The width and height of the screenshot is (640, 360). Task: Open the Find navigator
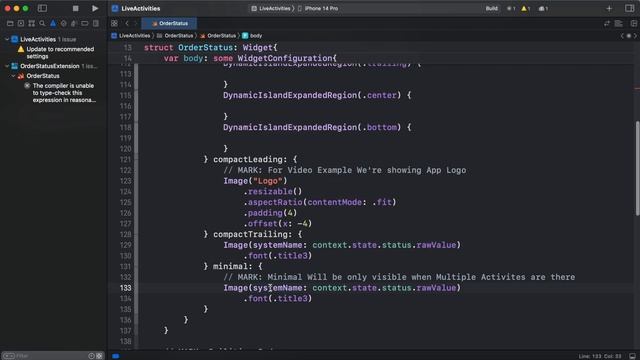(x=42, y=24)
